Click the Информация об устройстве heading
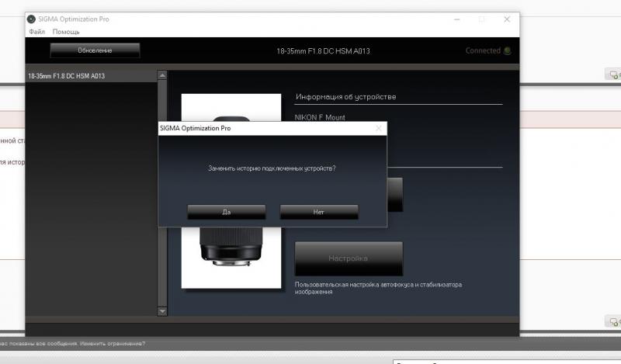 345,97
